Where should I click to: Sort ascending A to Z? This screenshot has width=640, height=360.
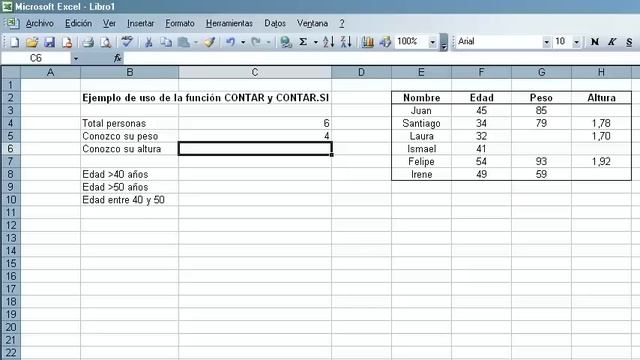[x=329, y=42]
